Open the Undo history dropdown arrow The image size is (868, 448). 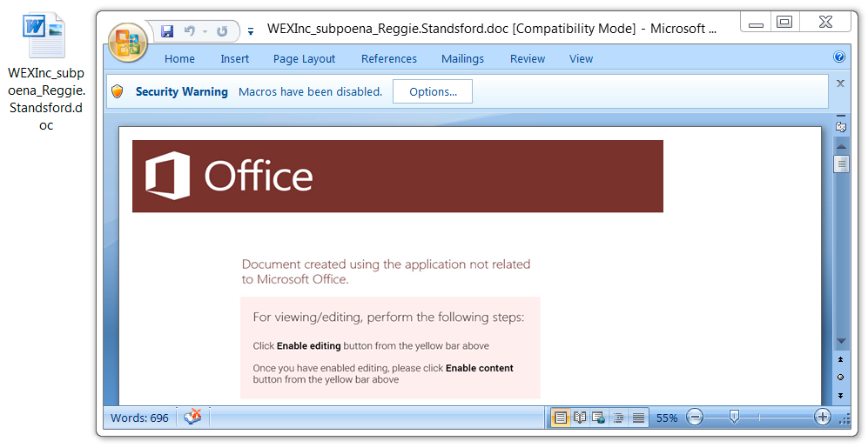coord(205,32)
